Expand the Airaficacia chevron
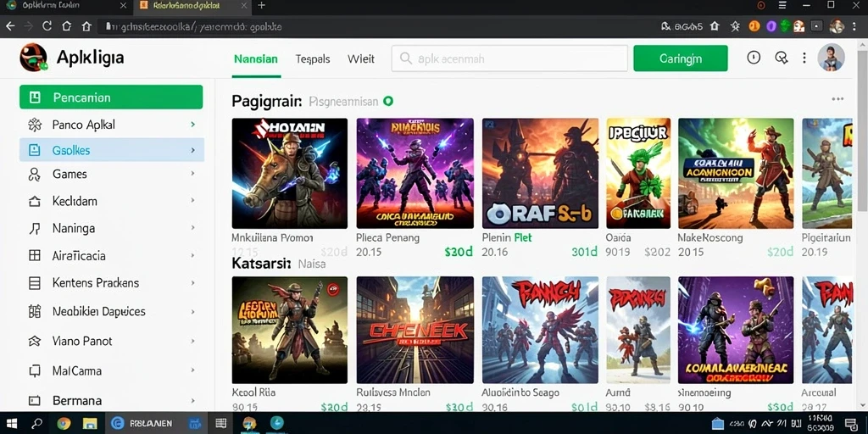The height and width of the screenshot is (434, 868). coord(192,255)
